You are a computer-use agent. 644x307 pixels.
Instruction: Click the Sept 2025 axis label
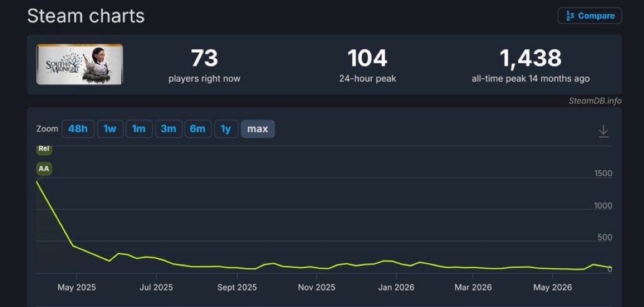coord(237,287)
